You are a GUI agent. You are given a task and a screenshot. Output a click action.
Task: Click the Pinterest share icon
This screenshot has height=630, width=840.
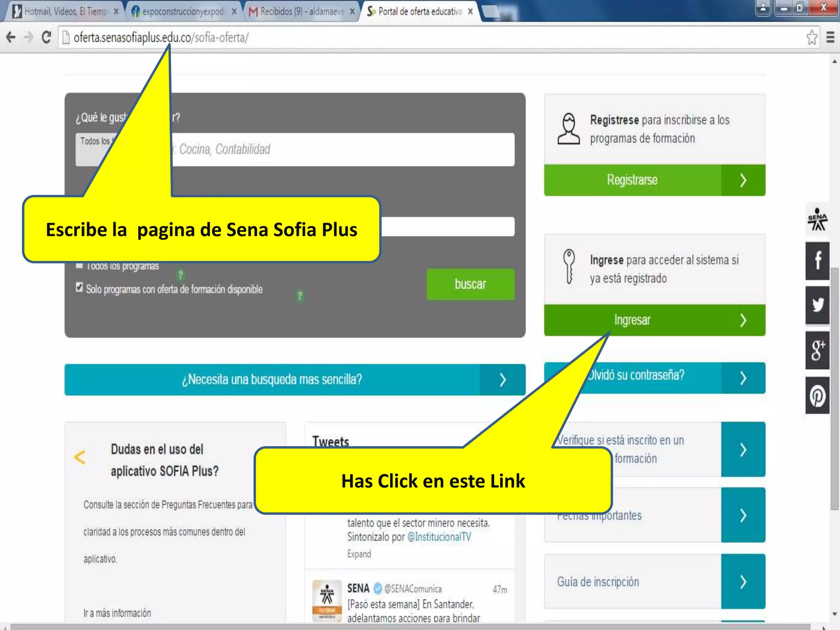click(x=817, y=396)
